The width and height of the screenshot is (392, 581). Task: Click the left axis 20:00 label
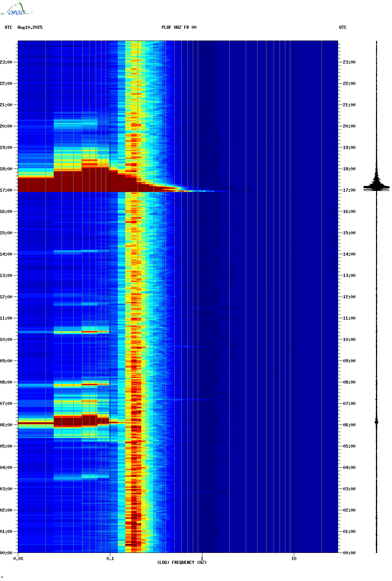click(6, 126)
